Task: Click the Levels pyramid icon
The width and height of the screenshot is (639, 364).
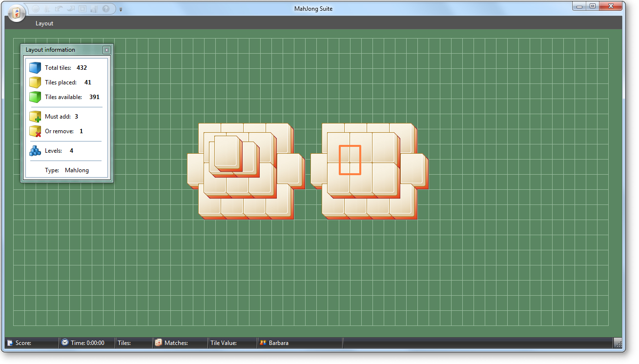Action: click(35, 150)
